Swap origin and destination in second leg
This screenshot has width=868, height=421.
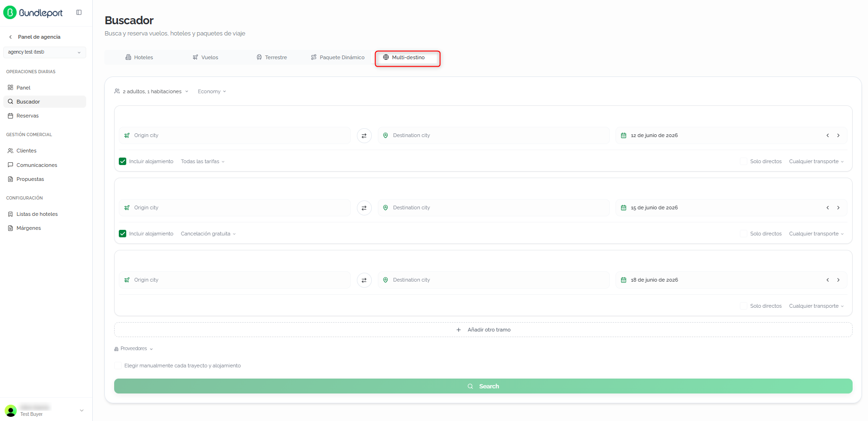coord(364,208)
